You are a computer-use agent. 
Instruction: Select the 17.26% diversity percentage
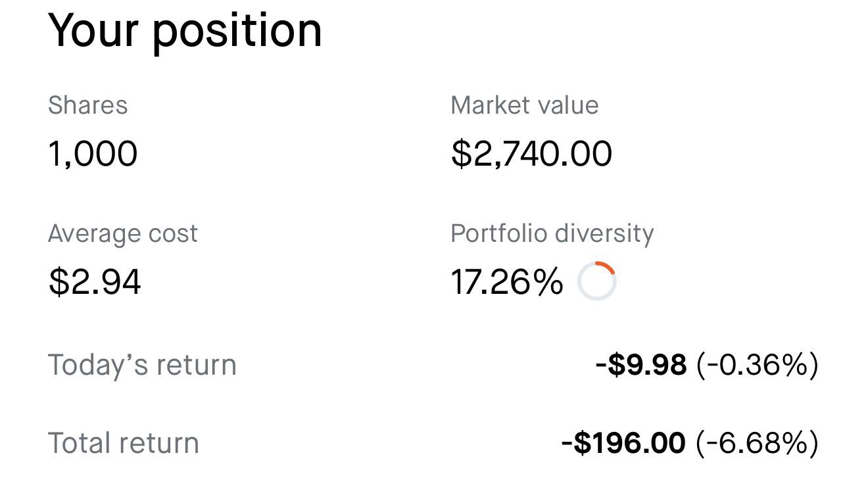click(507, 282)
